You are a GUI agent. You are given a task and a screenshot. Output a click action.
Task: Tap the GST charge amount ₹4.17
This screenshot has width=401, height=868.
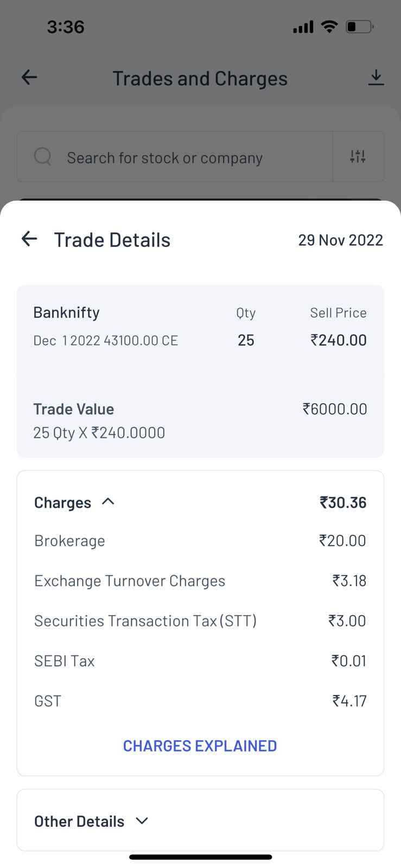tap(349, 701)
